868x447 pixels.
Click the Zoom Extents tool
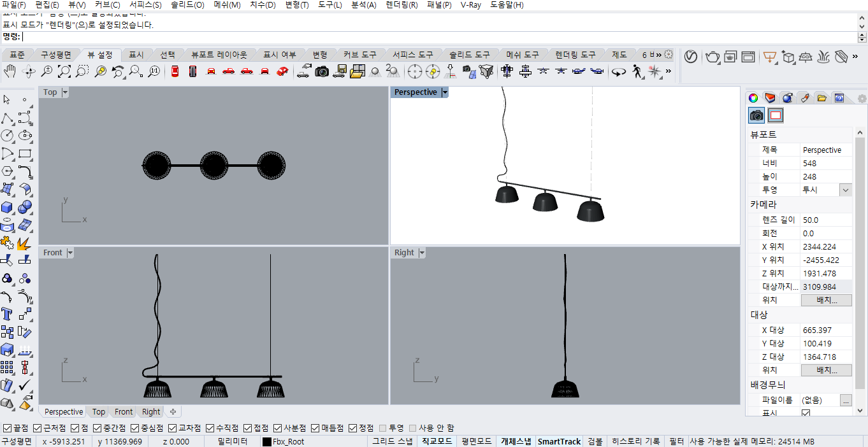coord(64,71)
